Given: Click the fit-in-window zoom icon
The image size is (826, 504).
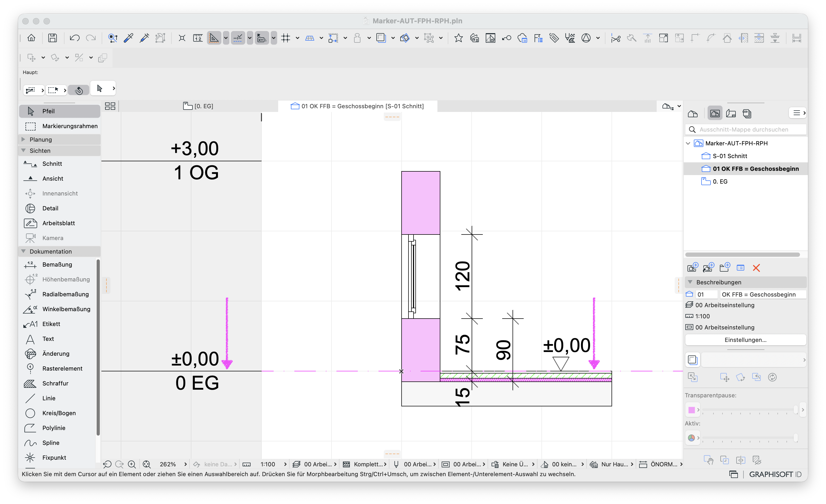Looking at the screenshot, I should [147, 464].
